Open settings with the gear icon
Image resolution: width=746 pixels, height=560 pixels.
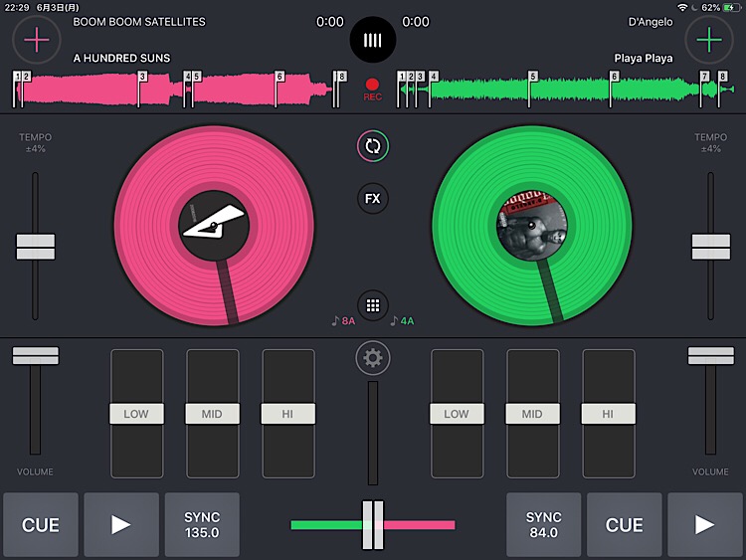pyautogui.click(x=373, y=358)
